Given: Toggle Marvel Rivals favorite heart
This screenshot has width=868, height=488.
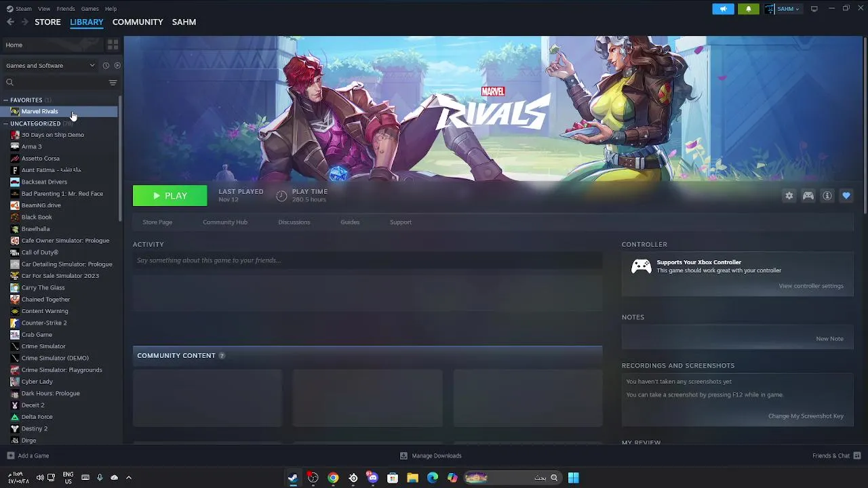Looking at the screenshot, I should tap(846, 196).
